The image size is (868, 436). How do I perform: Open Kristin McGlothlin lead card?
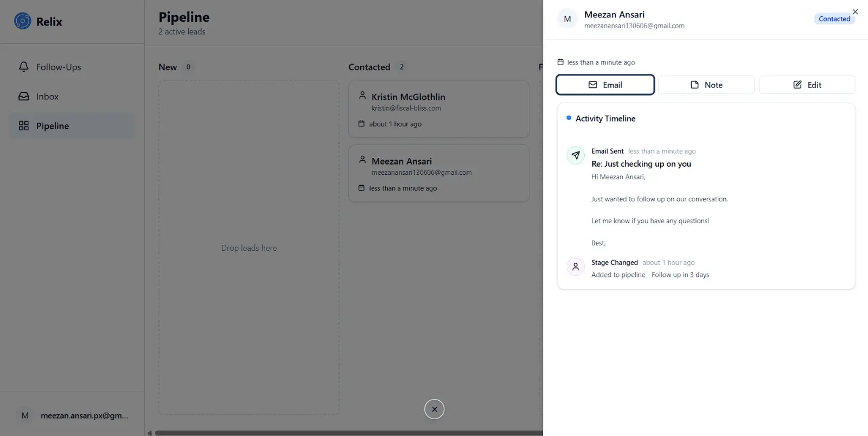click(439, 109)
